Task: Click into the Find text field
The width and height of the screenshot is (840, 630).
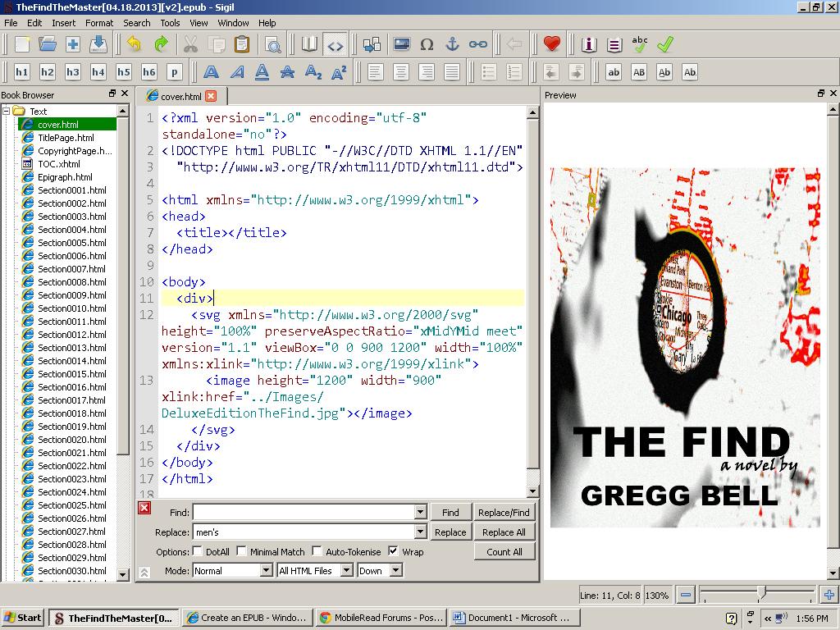Action: 304,512
